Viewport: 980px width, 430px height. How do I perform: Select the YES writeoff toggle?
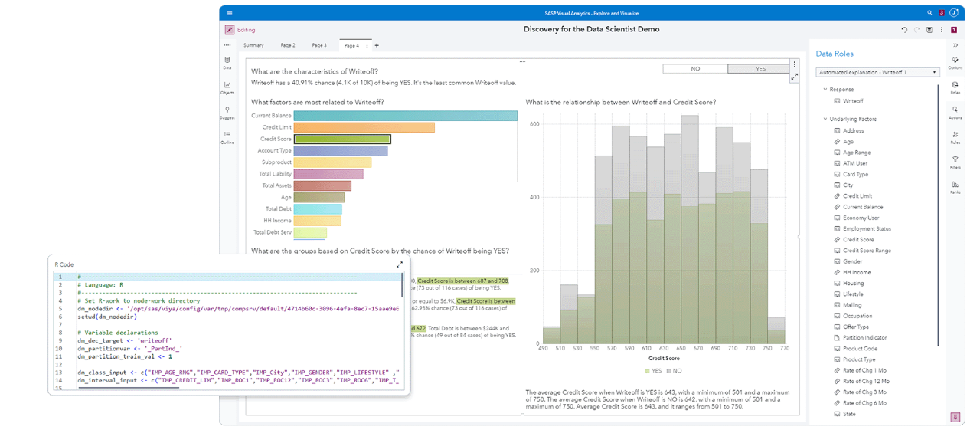click(759, 69)
